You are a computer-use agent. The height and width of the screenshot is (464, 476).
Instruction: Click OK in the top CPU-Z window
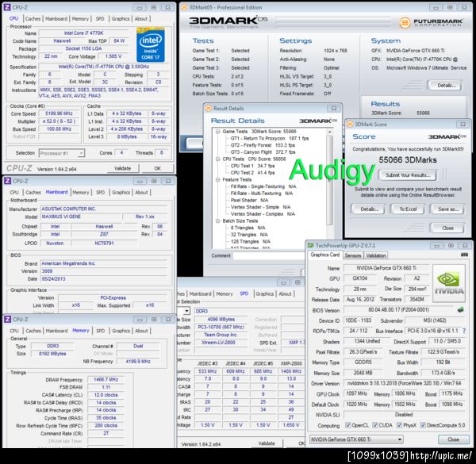pyautogui.click(x=157, y=168)
